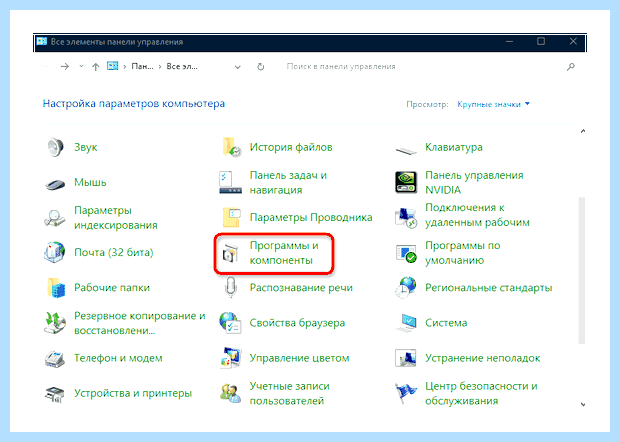Open the Учетные записи пользователей icon

(x=231, y=393)
